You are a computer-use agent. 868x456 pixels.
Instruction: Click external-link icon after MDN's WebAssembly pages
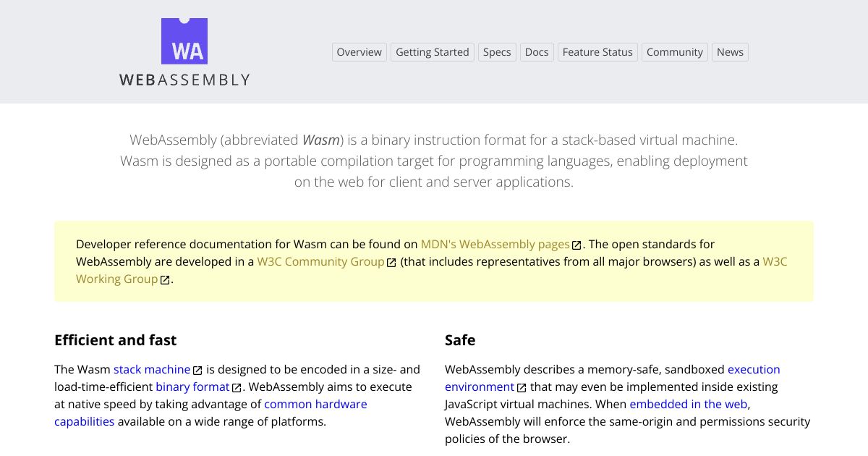pyautogui.click(x=576, y=245)
